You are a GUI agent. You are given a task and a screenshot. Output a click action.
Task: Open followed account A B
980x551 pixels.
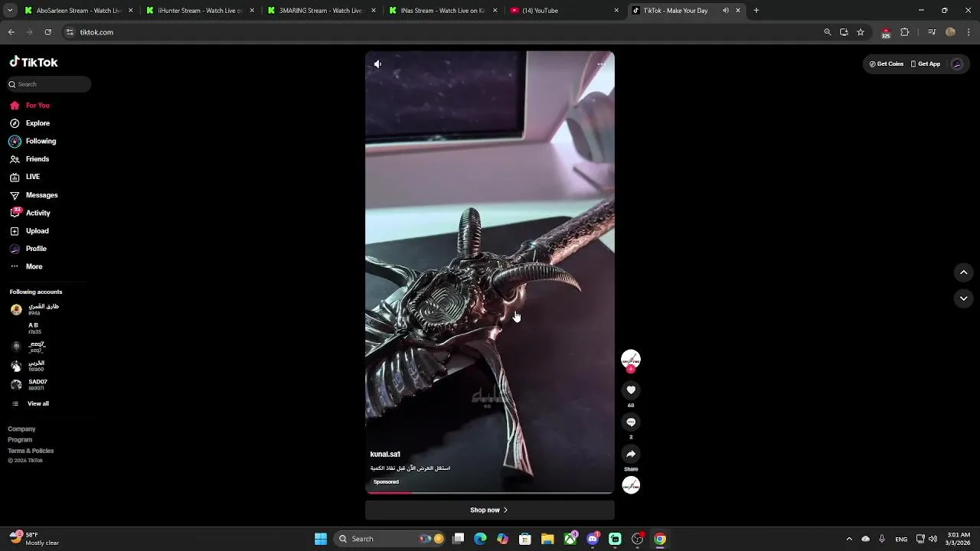[34, 328]
